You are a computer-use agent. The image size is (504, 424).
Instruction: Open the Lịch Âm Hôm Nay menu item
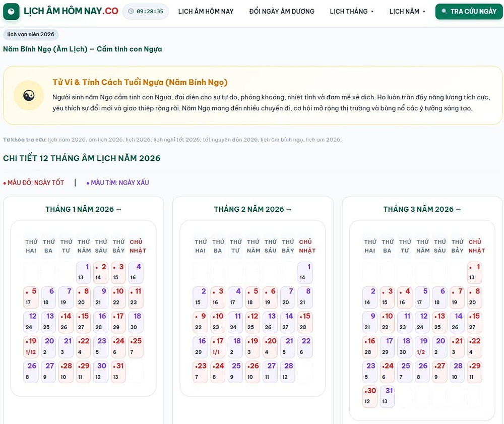[x=206, y=12]
